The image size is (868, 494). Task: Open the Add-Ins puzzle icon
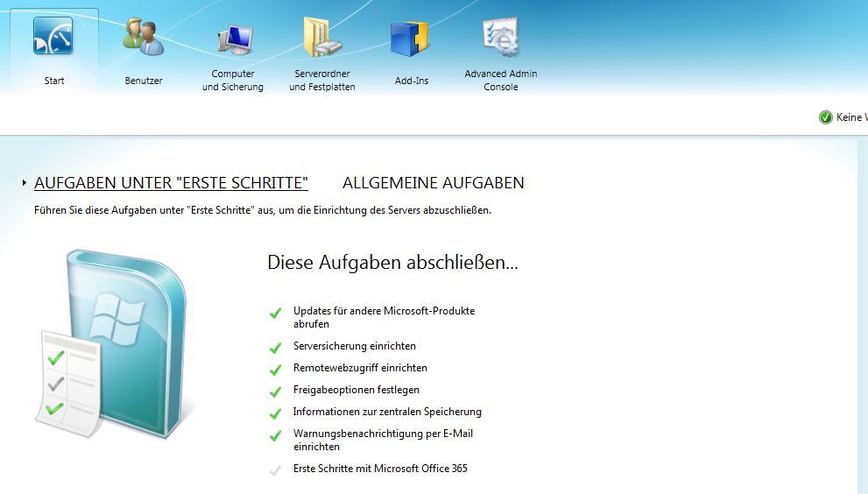[x=410, y=39]
